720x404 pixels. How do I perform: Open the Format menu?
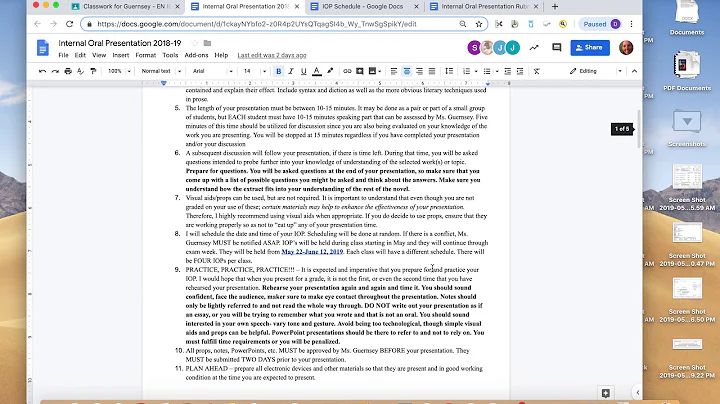(x=146, y=55)
